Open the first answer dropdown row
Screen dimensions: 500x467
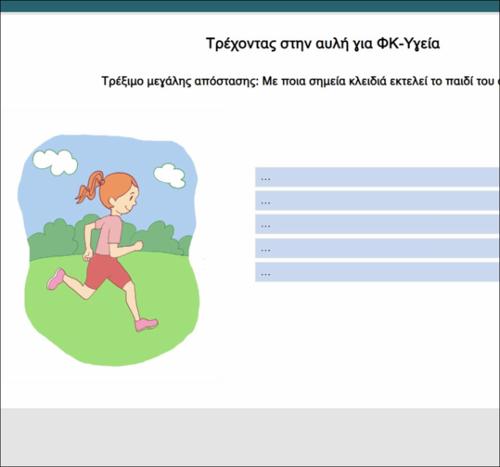(x=377, y=177)
